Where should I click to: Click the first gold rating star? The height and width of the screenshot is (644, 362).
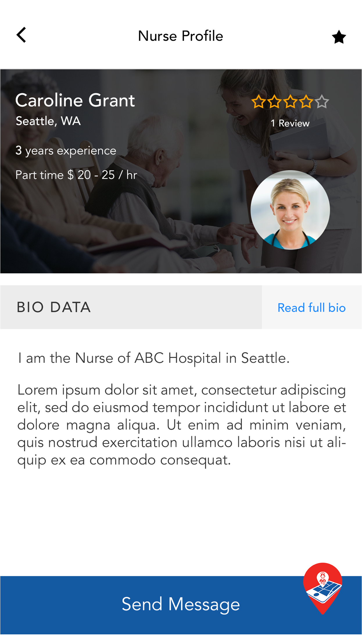pyautogui.click(x=258, y=102)
